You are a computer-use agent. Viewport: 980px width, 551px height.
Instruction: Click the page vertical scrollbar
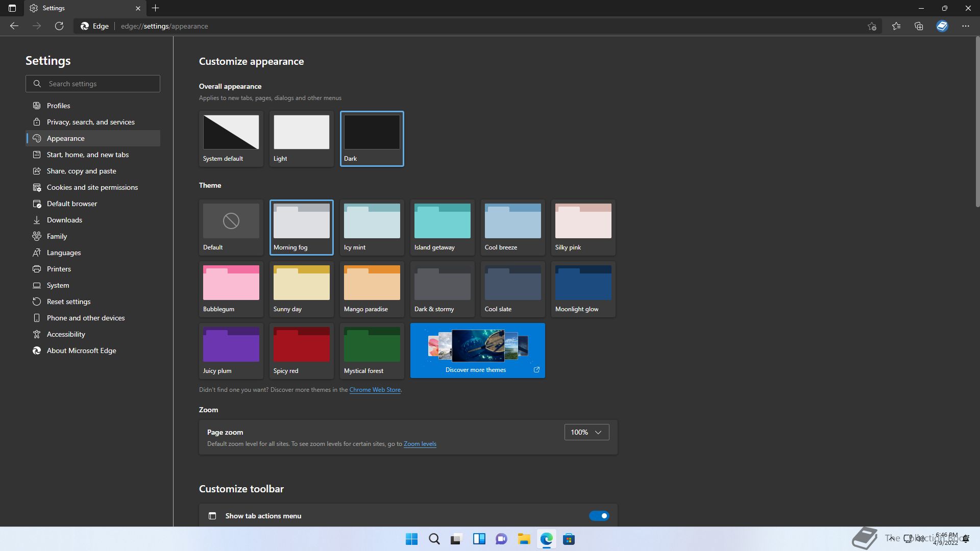(x=977, y=122)
